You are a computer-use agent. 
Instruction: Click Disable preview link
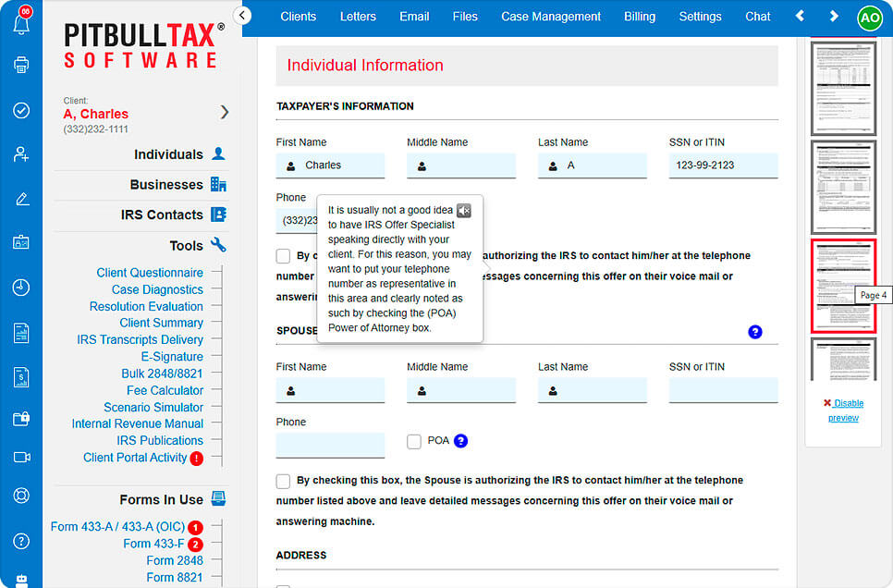[x=843, y=410]
